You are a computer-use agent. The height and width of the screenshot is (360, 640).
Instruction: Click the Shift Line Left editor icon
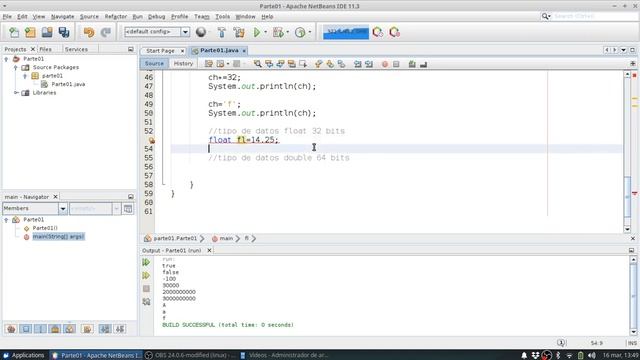pyautogui.click(x=358, y=64)
